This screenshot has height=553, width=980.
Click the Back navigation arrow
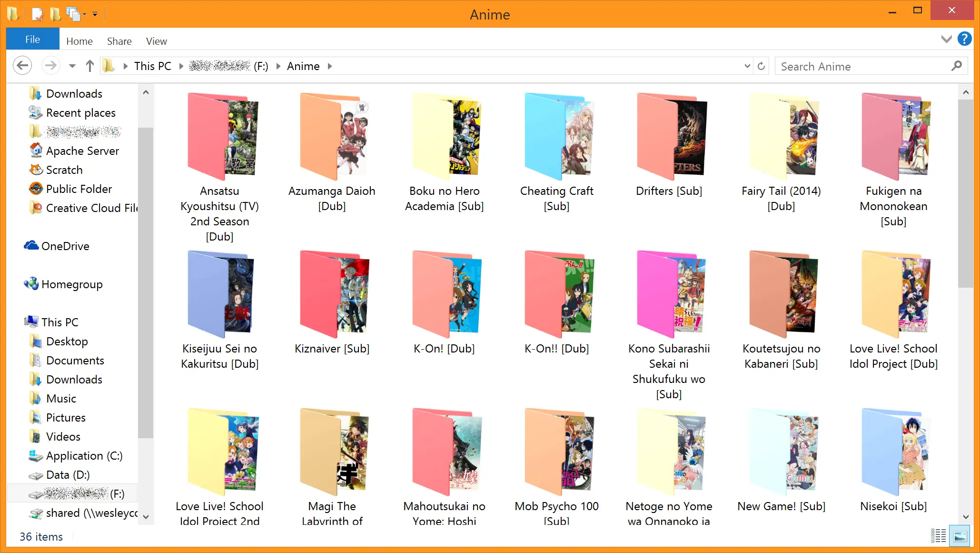(x=22, y=66)
